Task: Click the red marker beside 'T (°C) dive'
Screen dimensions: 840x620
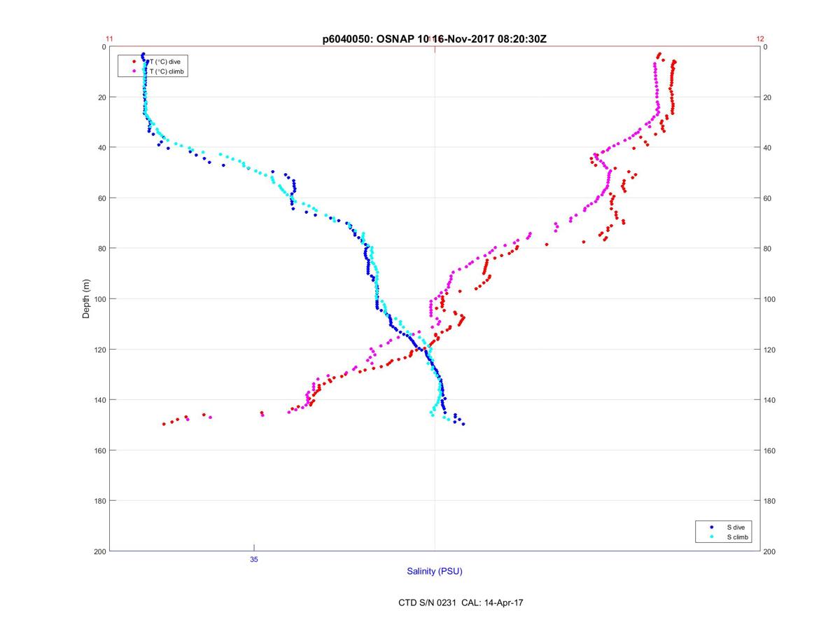Action: tap(134, 62)
